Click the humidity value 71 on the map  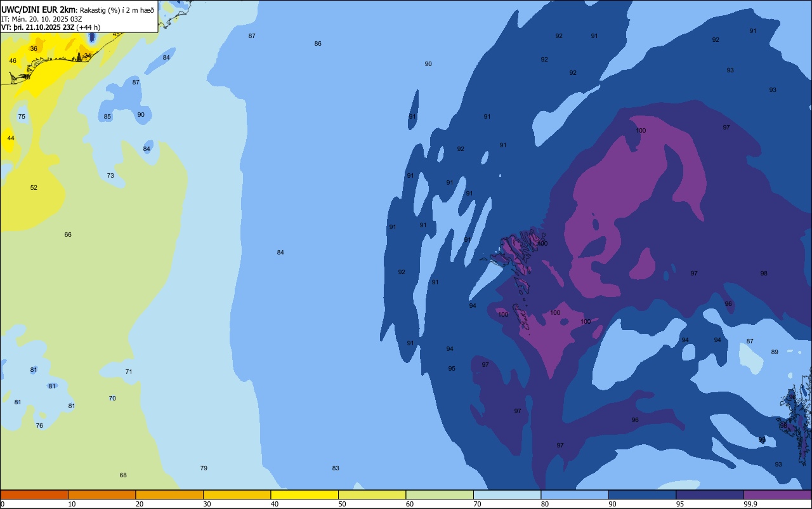click(x=129, y=371)
